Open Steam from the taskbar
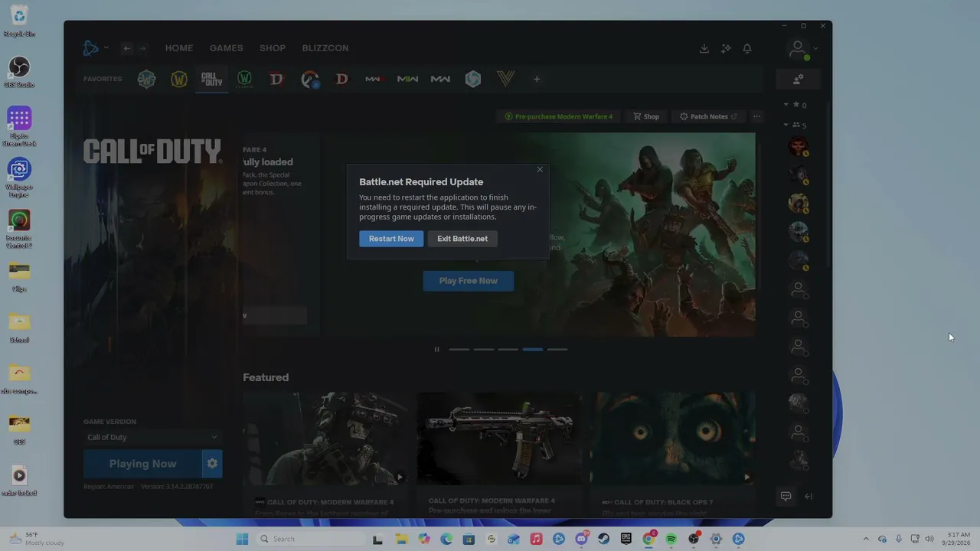Image resolution: width=980 pixels, height=551 pixels. [603, 539]
